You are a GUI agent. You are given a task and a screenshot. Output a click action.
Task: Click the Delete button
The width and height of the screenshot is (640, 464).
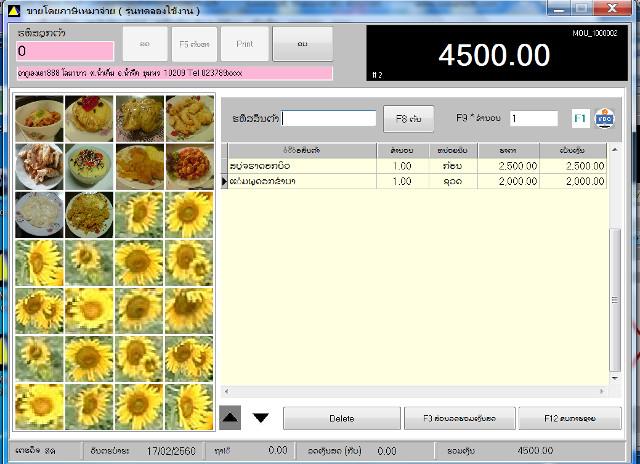click(342, 418)
